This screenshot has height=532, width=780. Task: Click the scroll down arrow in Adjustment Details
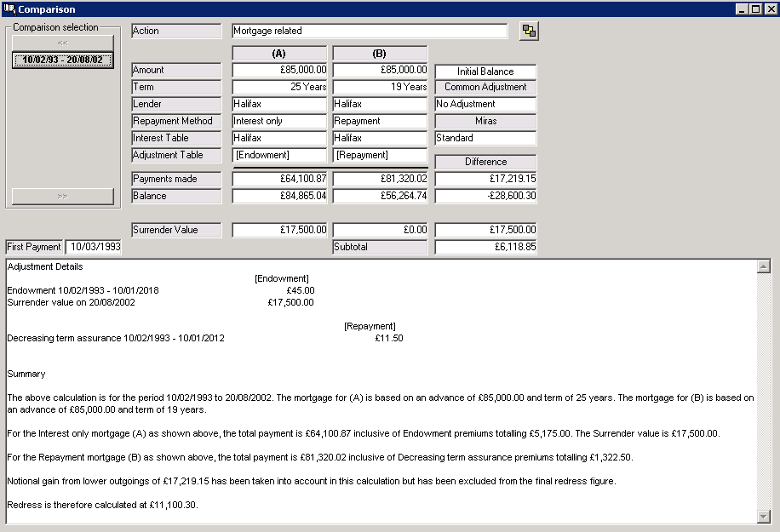pyautogui.click(x=764, y=517)
